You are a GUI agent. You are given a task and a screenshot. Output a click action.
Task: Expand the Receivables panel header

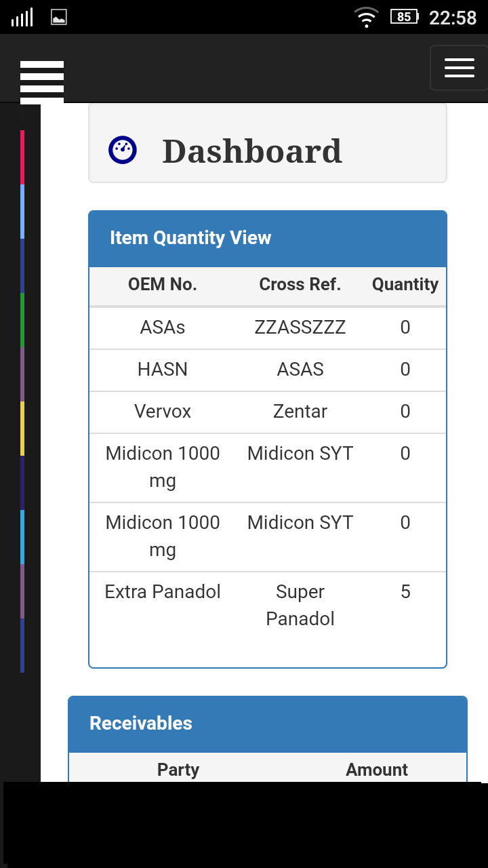click(268, 724)
